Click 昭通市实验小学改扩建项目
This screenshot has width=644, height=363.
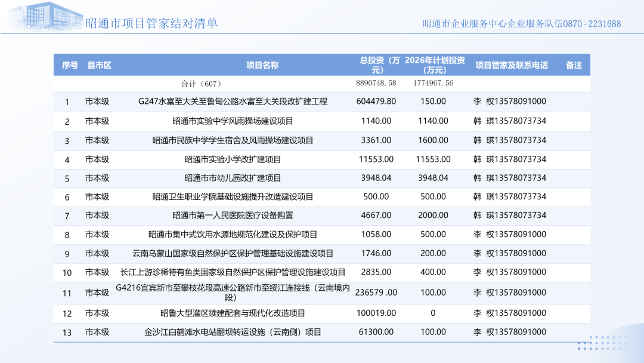point(233,159)
